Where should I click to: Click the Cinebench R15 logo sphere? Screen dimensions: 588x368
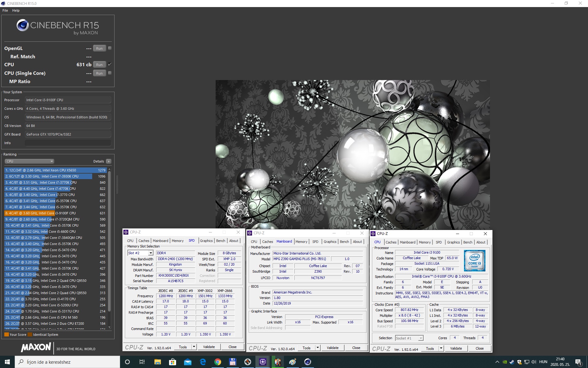(23, 25)
